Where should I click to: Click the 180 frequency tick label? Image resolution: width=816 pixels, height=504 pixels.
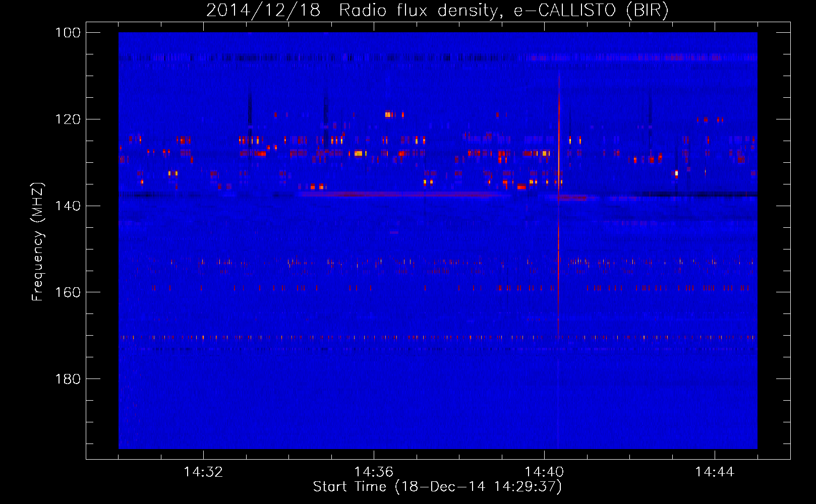68,379
